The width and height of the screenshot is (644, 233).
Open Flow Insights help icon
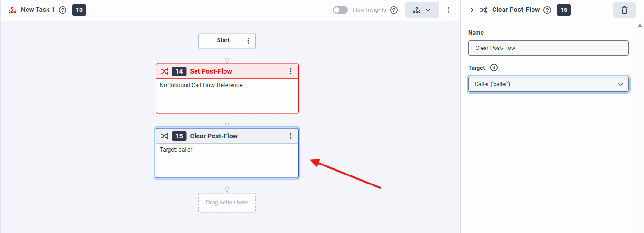[x=394, y=10]
